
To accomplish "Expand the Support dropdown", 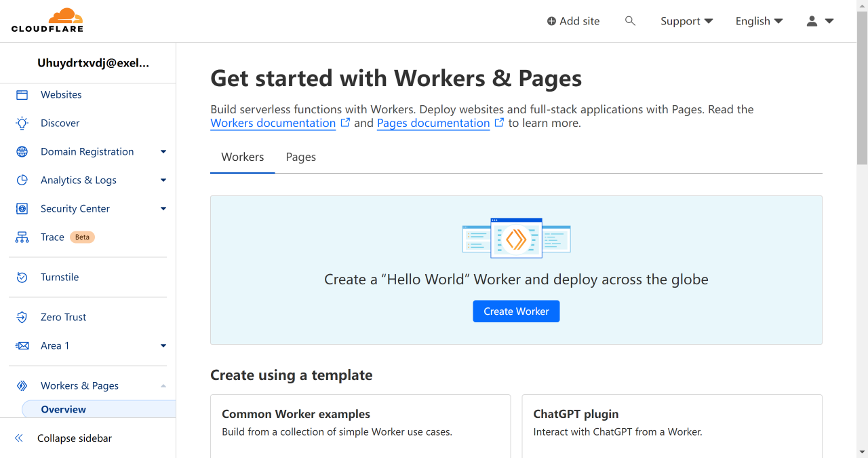I will (687, 21).
